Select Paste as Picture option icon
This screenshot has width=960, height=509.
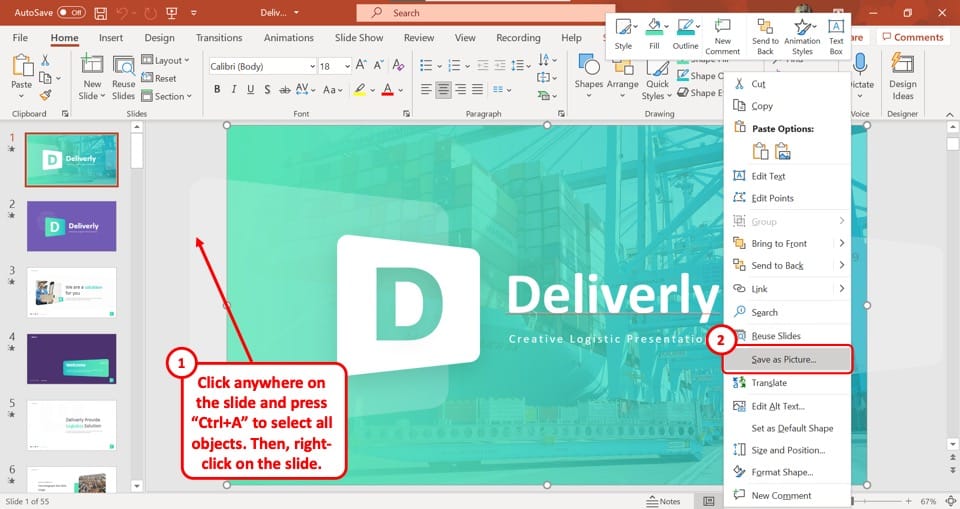pos(782,151)
